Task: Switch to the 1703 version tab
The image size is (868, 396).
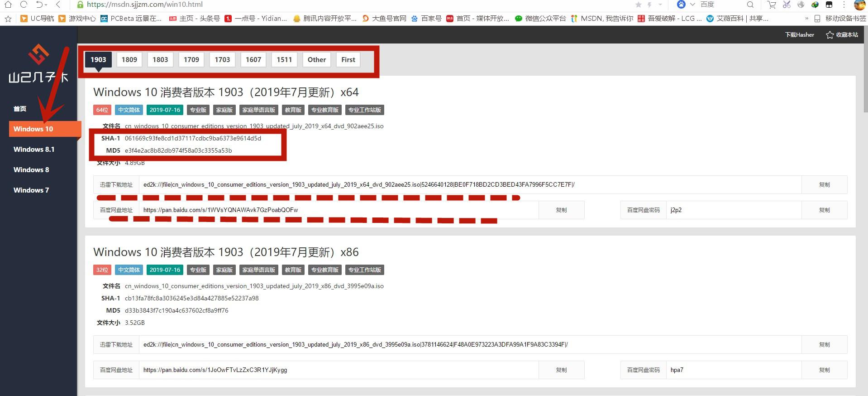Action: (x=222, y=60)
